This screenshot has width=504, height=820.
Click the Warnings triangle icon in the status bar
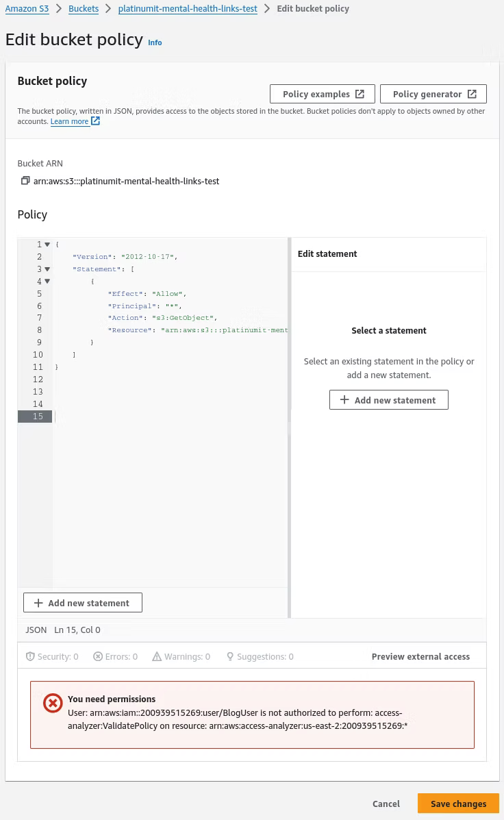click(x=157, y=656)
